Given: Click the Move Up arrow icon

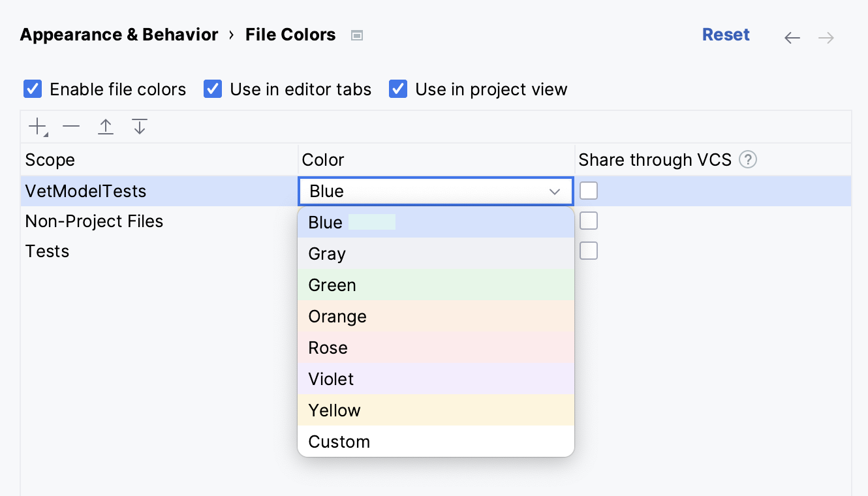Looking at the screenshot, I should point(106,127).
